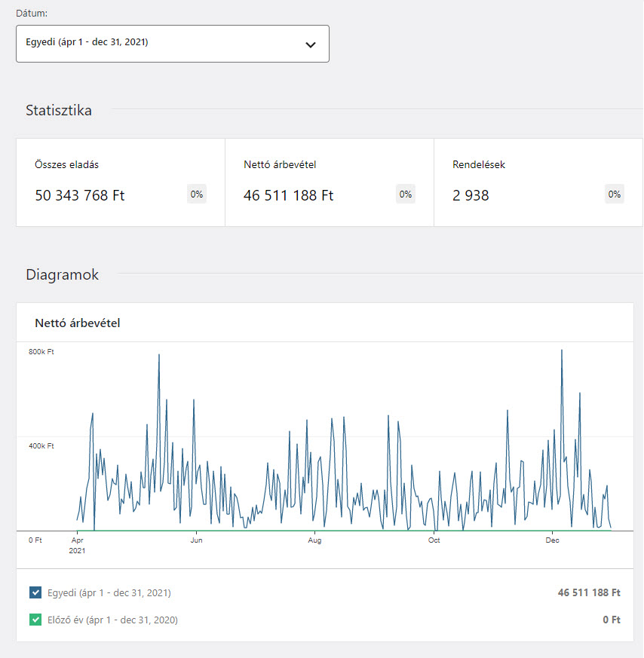Open the Dátum range dropdown

click(x=172, y=43)
